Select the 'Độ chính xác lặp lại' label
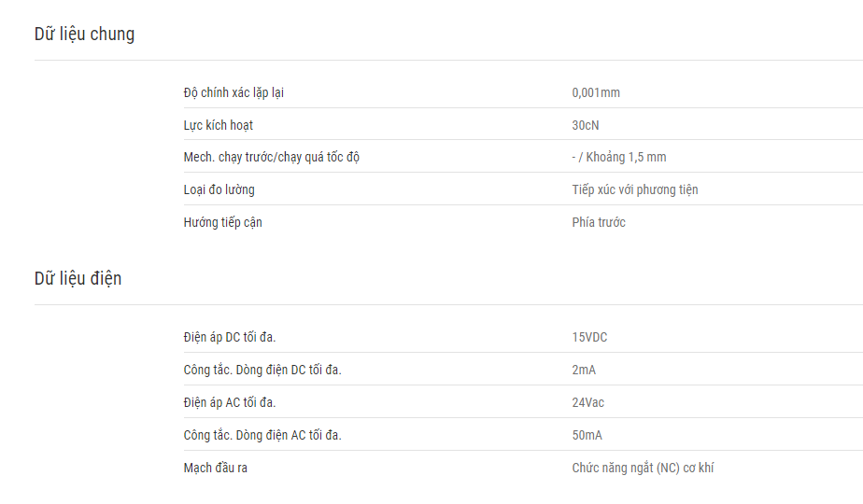 click(233, 93)
